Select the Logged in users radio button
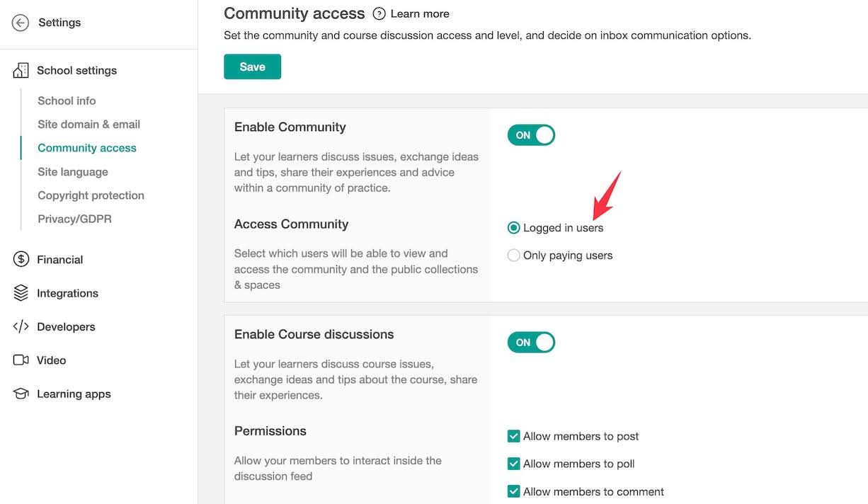The image size is (868, 504). tap(513, 227)
